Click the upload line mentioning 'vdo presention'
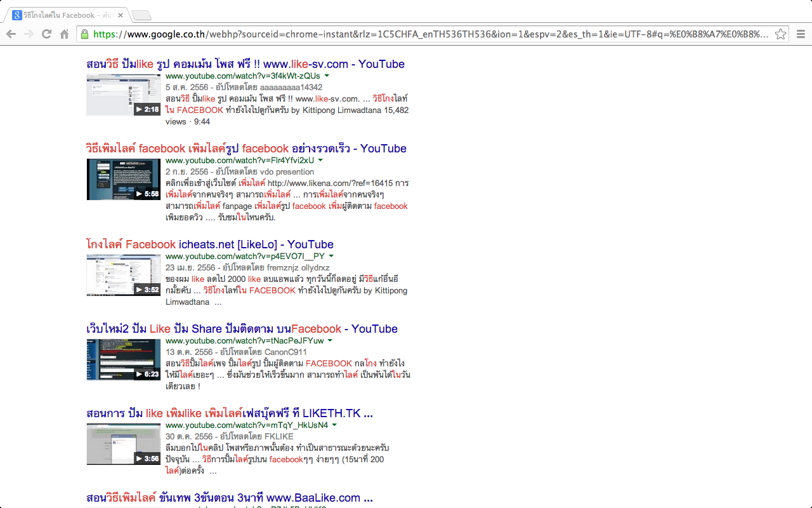The width and height of the screenshot is (812, 508). [240, 171]
